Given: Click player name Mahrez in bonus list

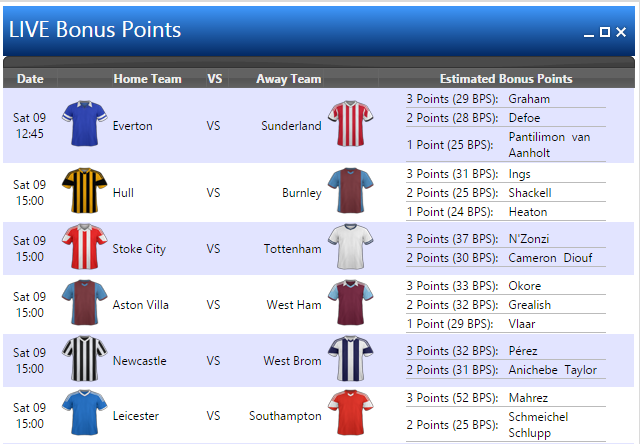Looking at the screenshot, I should tap(528, 398).
